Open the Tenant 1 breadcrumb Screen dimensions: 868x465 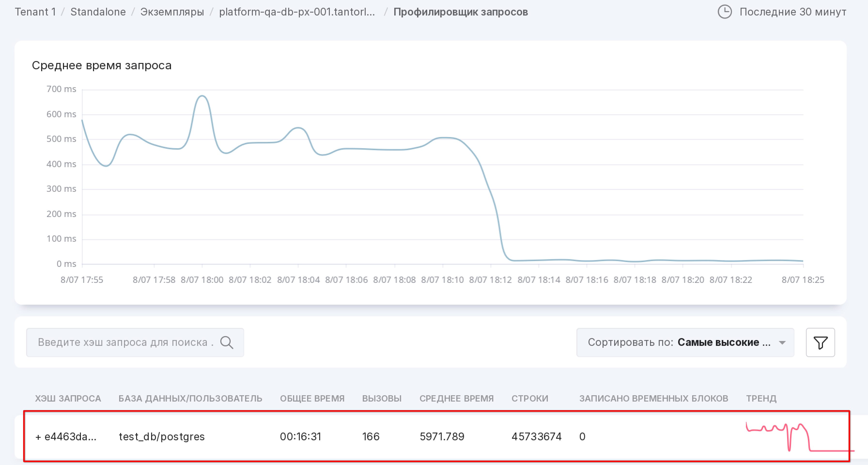pos(35,12)
